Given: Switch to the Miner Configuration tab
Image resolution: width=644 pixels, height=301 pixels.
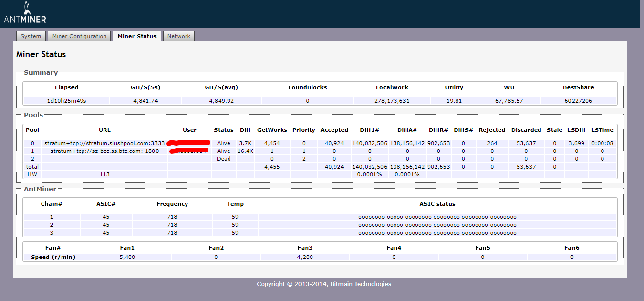Looking at the screenshot, I should 79,36.
